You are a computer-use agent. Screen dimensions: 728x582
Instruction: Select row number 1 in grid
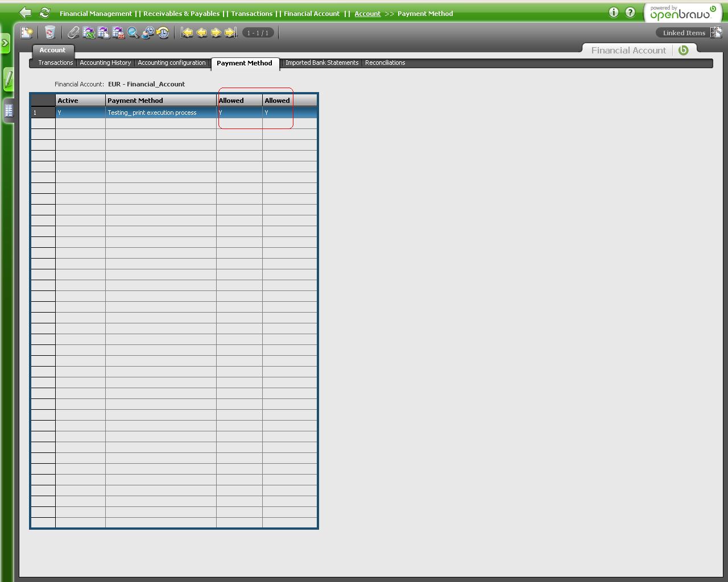coord(43,113)
